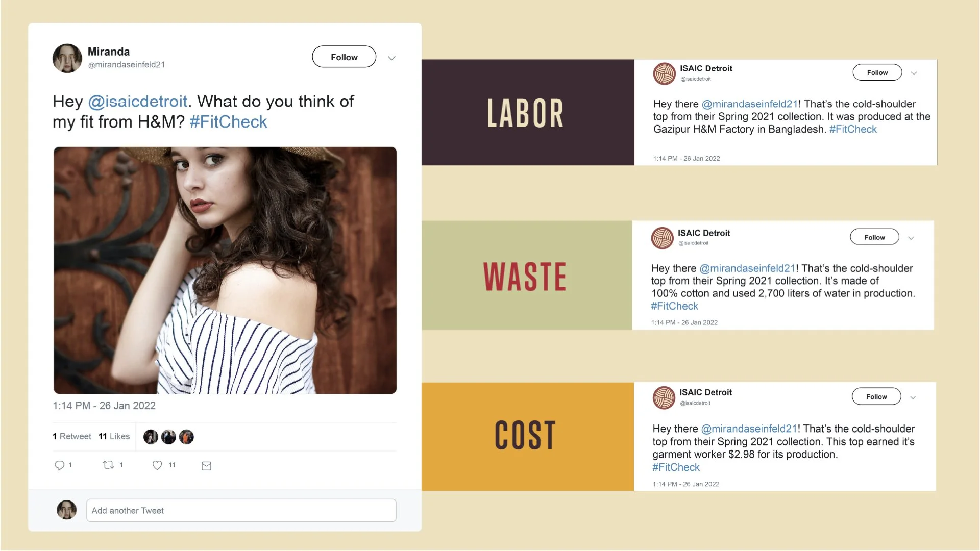The image size is (980, 551).
Task: Expand chevron menu on Miranda's tweet
Action: (x=391, y=58)
